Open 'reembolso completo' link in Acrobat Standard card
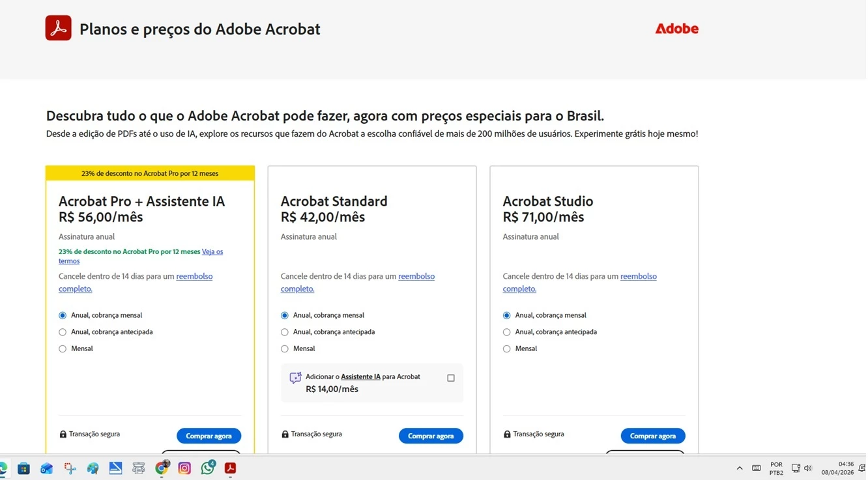Viewport: 868px width, 480px height. click(x=416, y=276)
